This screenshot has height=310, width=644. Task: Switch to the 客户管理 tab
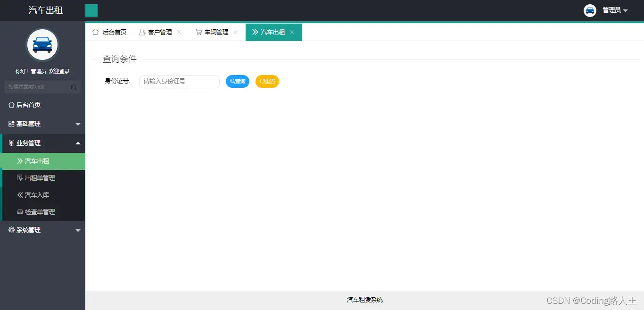160,32
